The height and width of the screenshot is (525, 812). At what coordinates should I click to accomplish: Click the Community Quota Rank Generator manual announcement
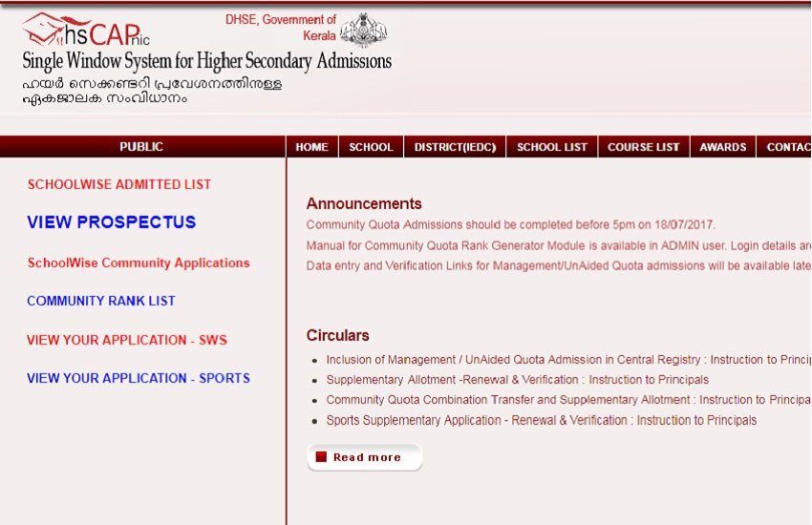pos(558,245)
